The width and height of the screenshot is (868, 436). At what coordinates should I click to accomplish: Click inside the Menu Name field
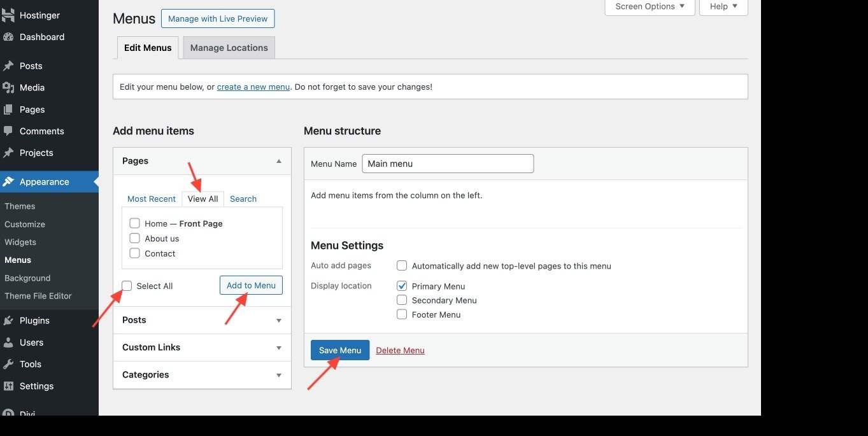(x=448, y=163)
